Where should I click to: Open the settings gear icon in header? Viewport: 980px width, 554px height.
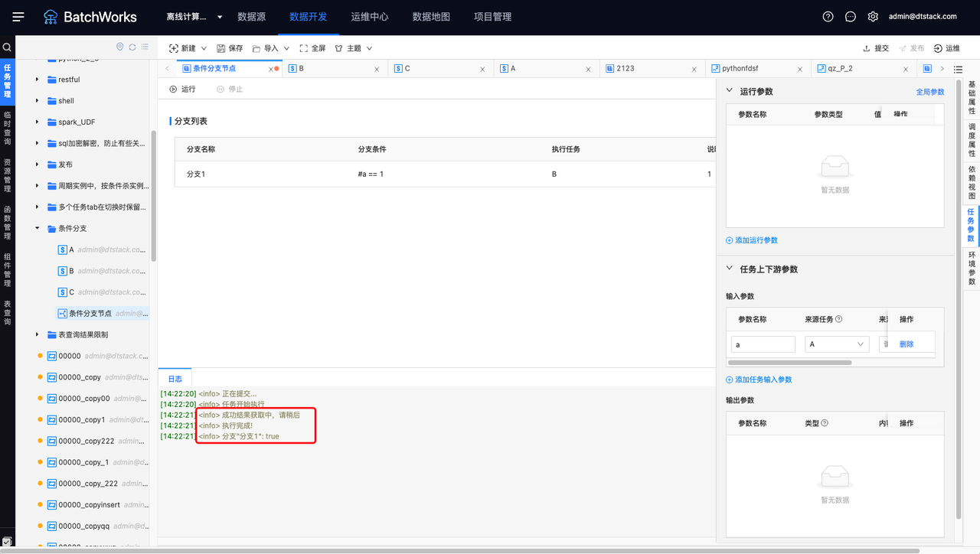(873, 17)
